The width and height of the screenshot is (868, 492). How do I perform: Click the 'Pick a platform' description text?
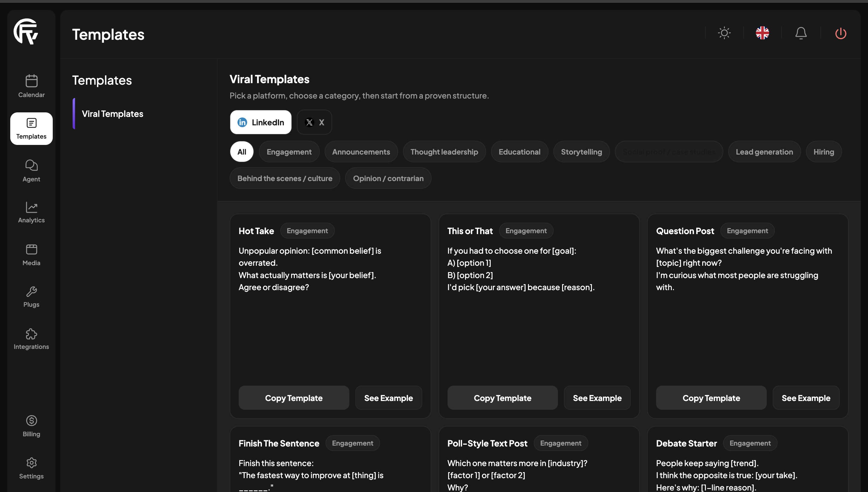pos(359,96)
